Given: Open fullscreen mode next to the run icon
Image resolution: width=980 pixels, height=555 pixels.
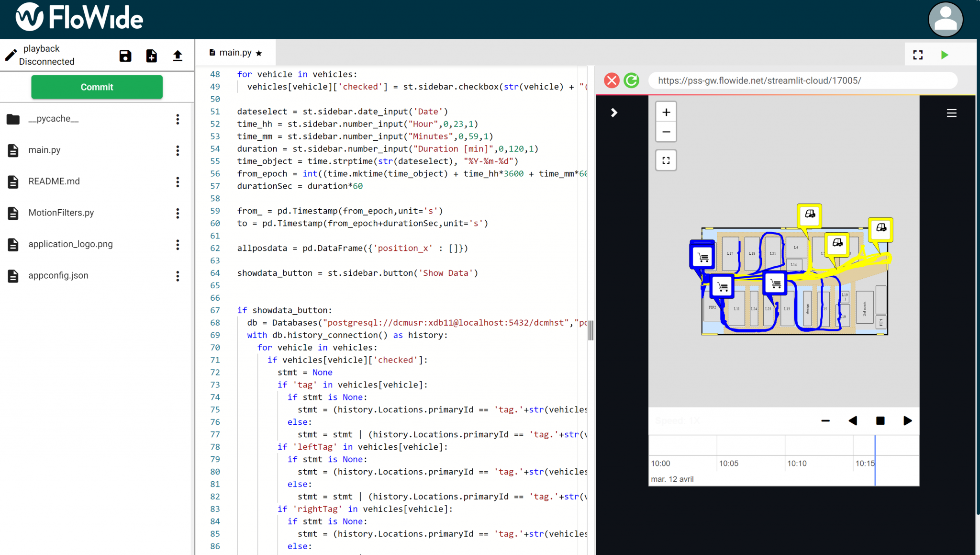Looking at the screenshot, I should (x=918, y=55).
